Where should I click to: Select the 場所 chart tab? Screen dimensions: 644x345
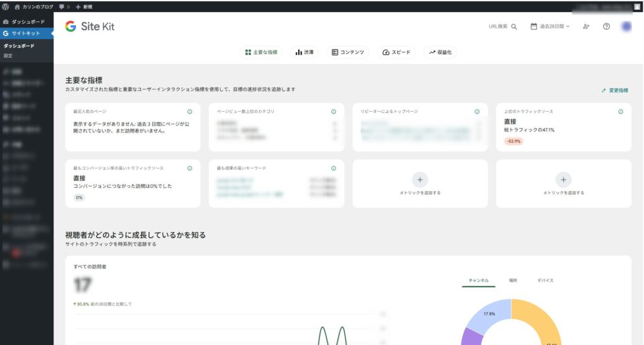point(513,281)
